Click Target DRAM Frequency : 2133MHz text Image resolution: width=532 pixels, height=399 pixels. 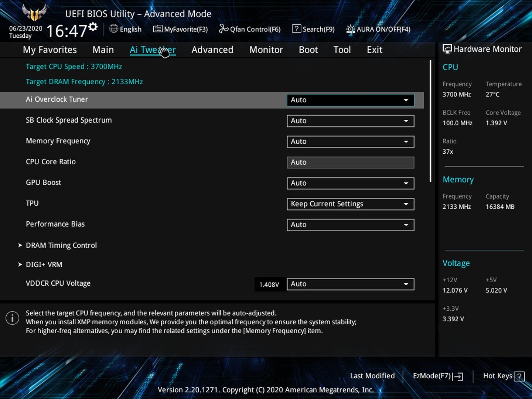tap(84, 82)
